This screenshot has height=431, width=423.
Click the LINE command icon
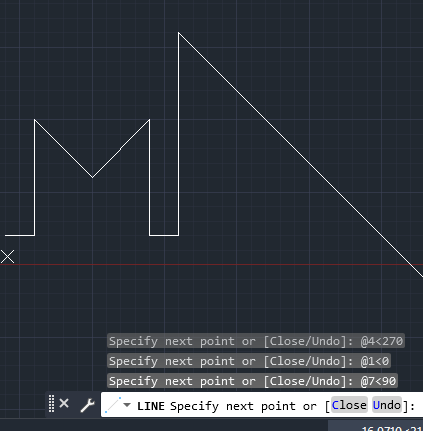113,405
